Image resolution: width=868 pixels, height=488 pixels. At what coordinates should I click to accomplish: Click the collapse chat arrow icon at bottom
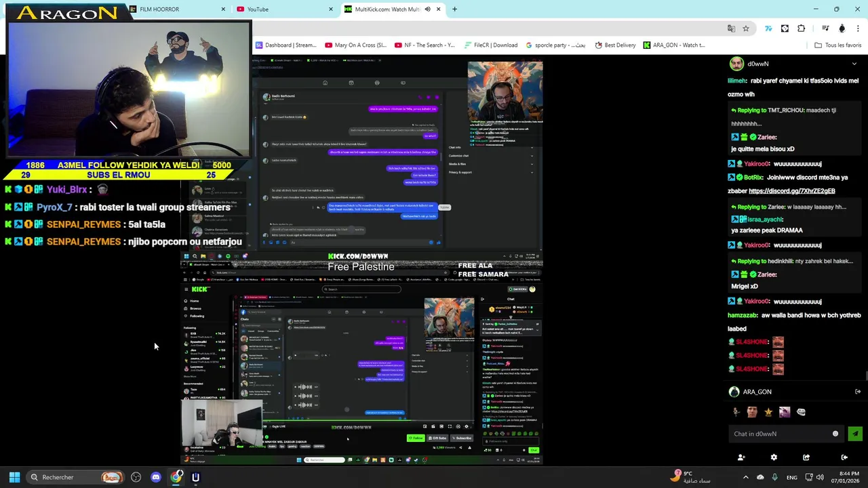[x=844, y=457]
